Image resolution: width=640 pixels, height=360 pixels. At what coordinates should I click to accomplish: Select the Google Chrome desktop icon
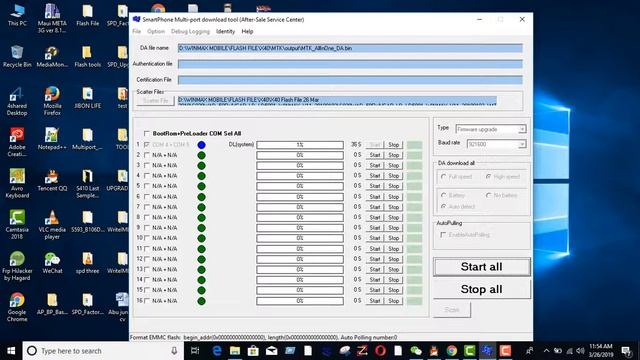pos(17,307)
